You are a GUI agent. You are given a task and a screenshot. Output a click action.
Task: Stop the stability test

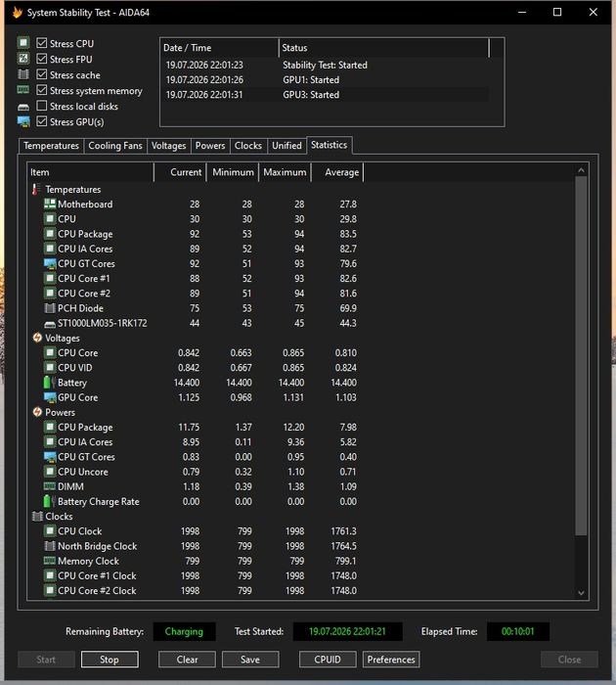110,660
